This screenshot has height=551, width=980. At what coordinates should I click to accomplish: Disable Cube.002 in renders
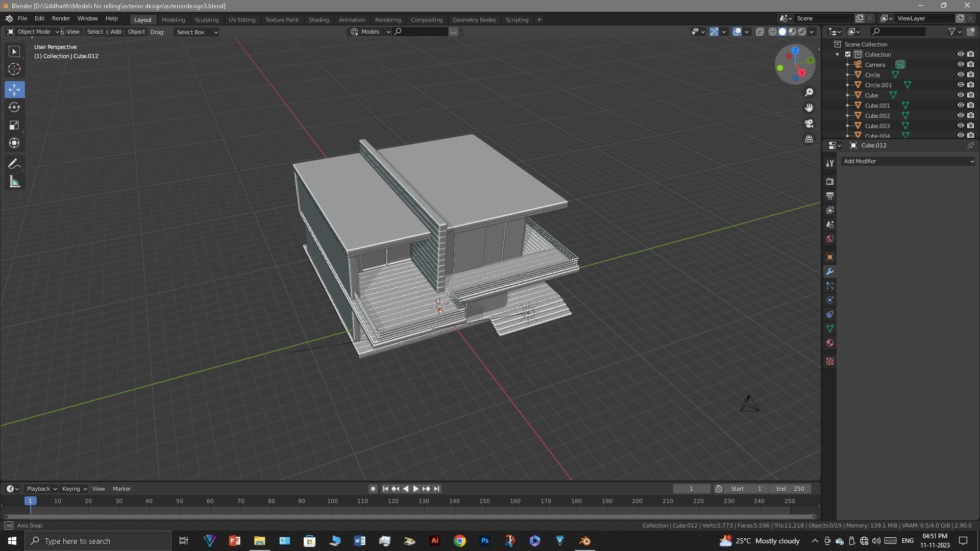(970, 115)
